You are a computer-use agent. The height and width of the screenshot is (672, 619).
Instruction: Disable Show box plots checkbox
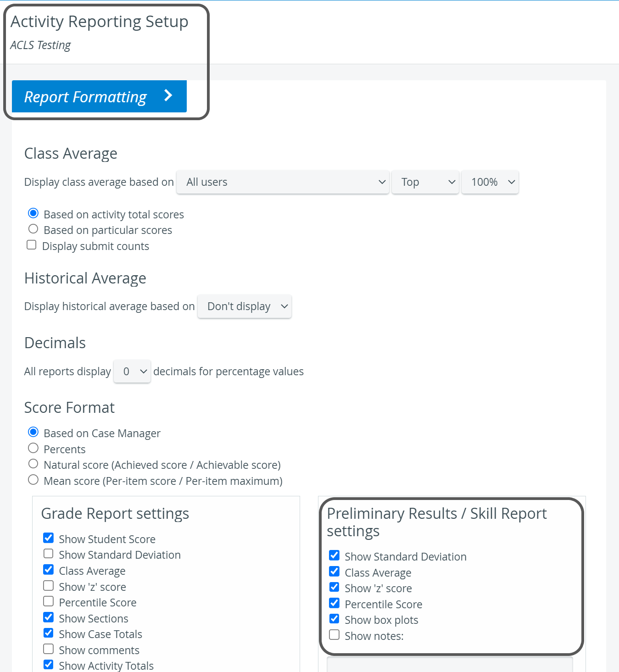pyautogui.click(x=335, y=619)
